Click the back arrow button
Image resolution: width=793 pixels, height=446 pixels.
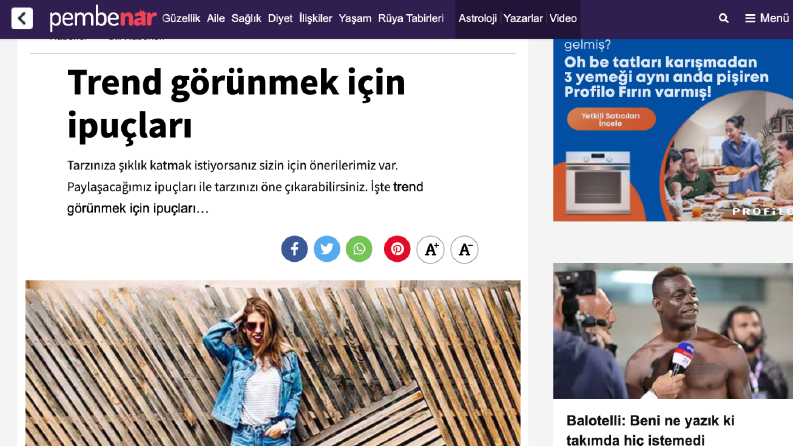tap(22, 18)
